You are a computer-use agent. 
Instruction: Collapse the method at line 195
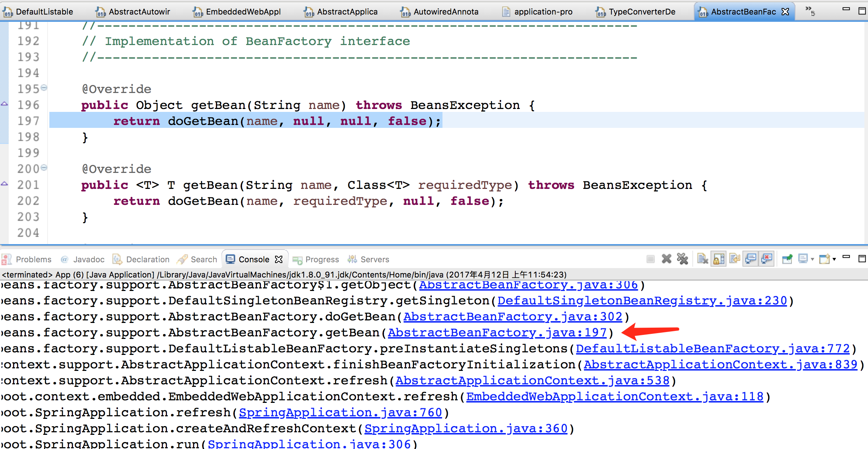click(x=44, y=88)
